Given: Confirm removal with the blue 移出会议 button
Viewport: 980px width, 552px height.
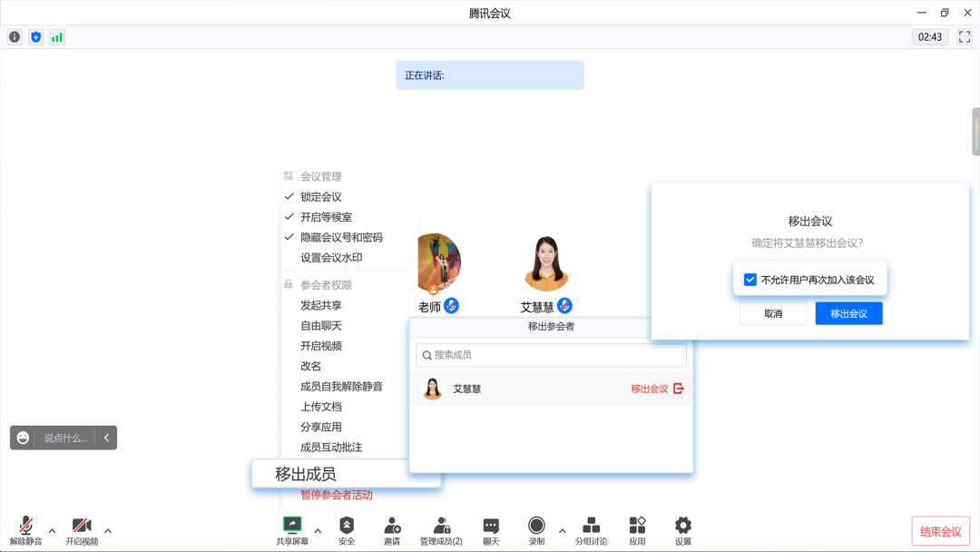Looking at the screenshot, I should point(848,312).
